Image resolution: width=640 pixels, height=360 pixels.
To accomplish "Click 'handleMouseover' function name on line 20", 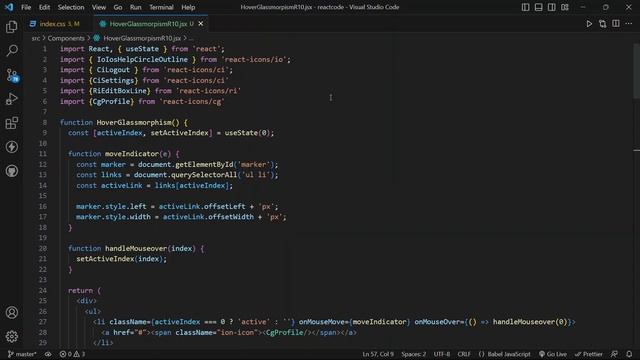I will click(x=136, y=248).
